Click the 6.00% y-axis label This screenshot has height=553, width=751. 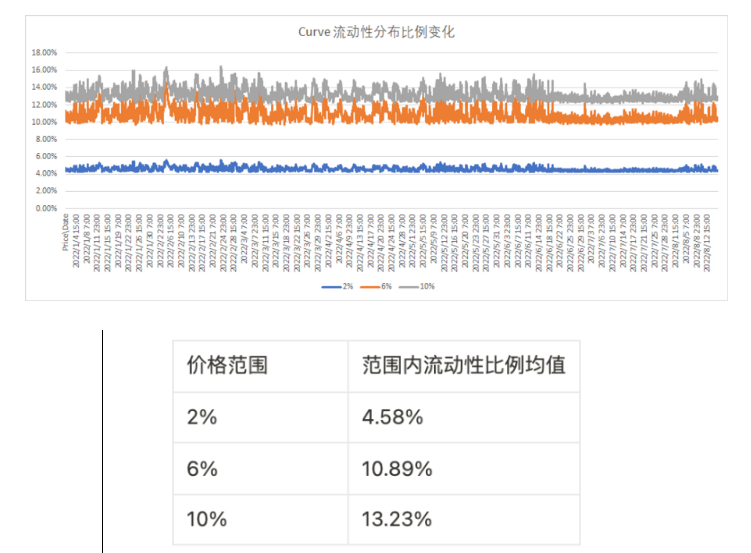46,157
